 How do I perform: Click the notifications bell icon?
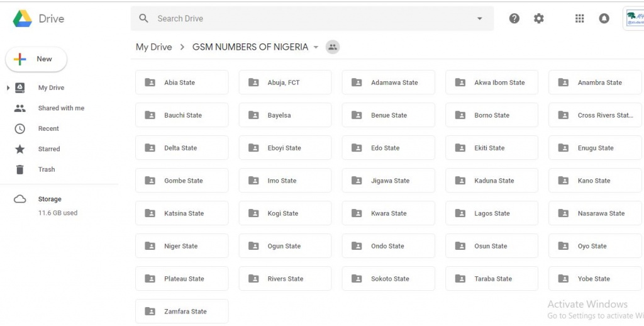click(604, 19)
